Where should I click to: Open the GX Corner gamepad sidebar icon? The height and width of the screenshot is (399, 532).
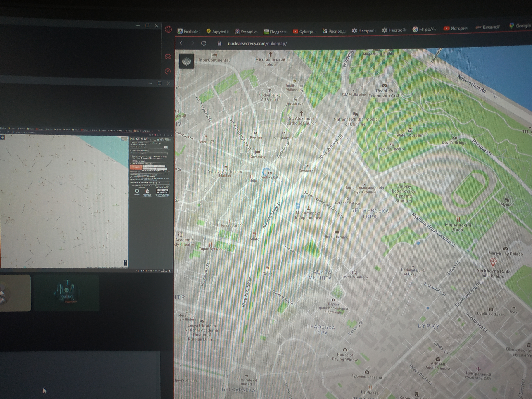point(168,56)
